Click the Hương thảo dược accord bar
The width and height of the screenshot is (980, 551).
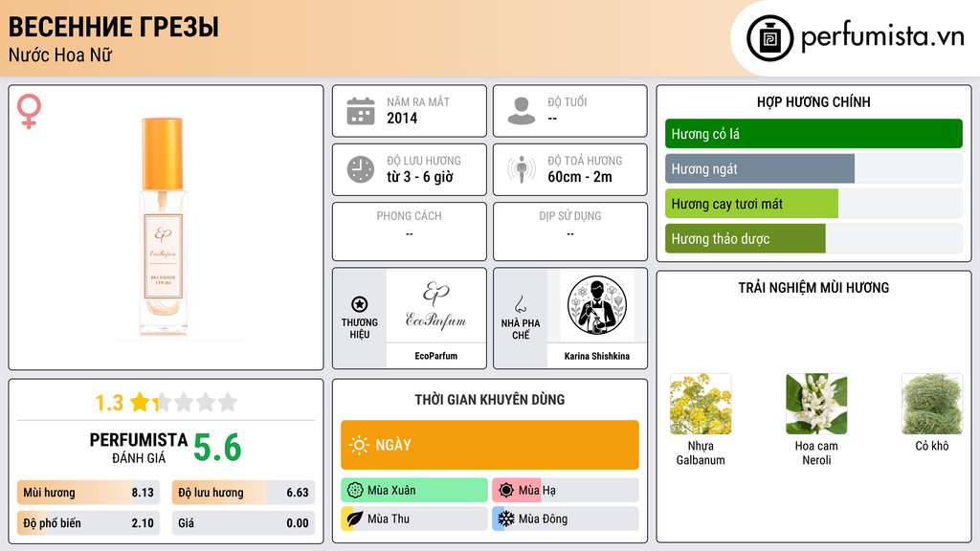click(x=813, y=238)
